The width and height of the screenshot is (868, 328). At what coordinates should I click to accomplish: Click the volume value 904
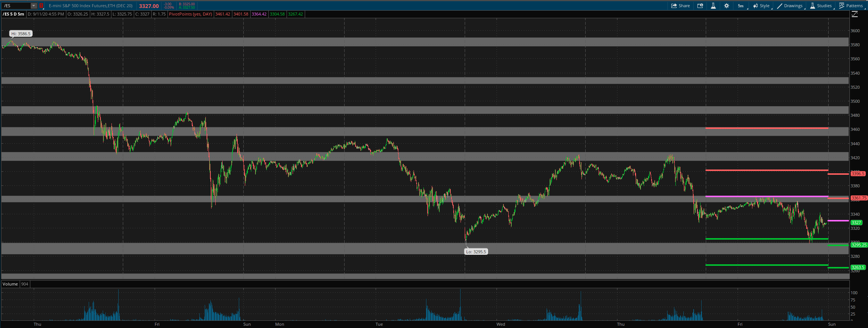(25, 284)
